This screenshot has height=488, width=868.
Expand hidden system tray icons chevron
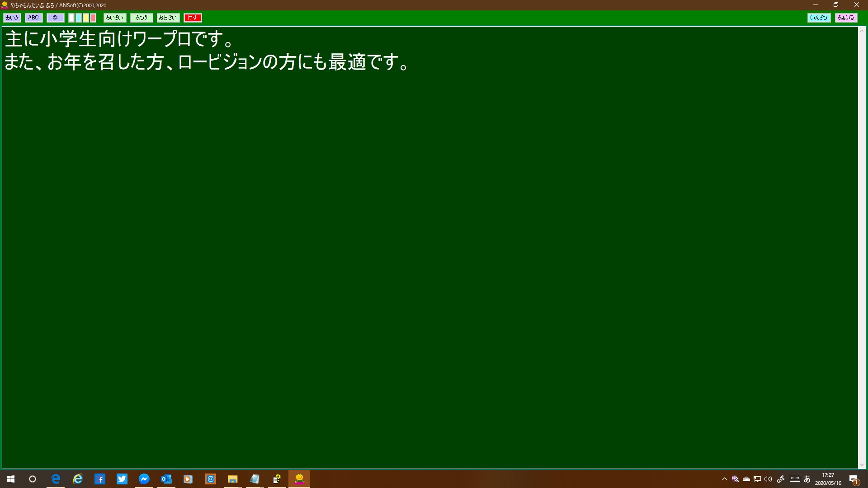coord(725,479)
